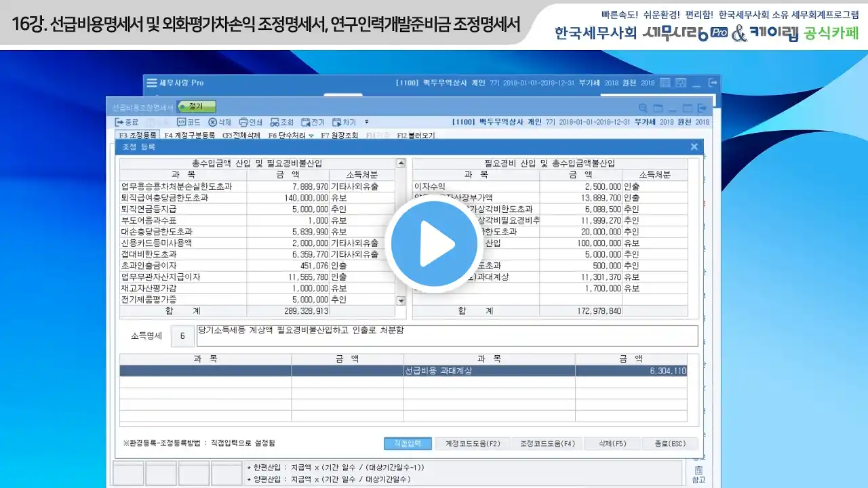868x488 pixels.
Task: Click scroll up arrow in left table
Action: [x=401, y=163]
